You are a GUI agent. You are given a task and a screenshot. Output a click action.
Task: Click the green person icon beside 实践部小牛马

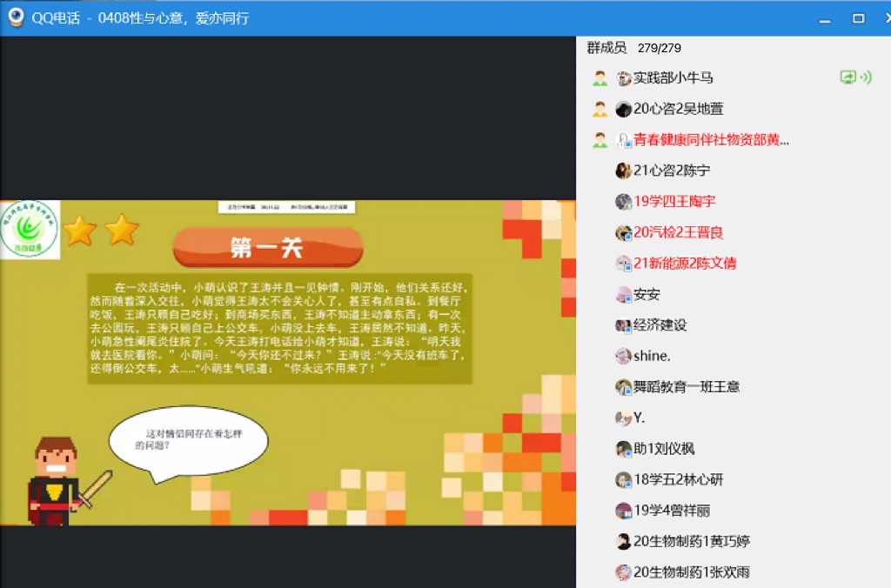point(600,78)
